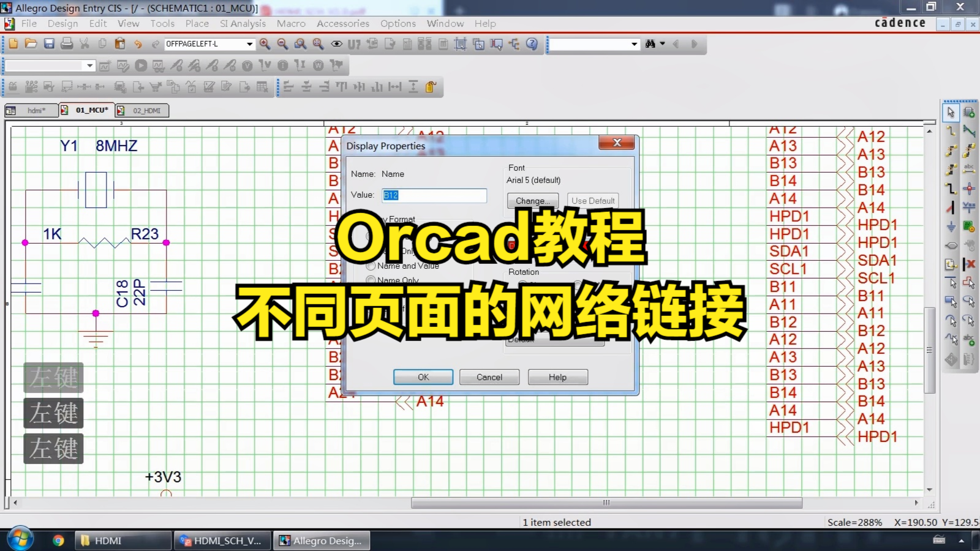Image resolution: width=980 pixels, height=551 pixels.
Task: Select the Place Wire tool
Action: pos(951,131)
